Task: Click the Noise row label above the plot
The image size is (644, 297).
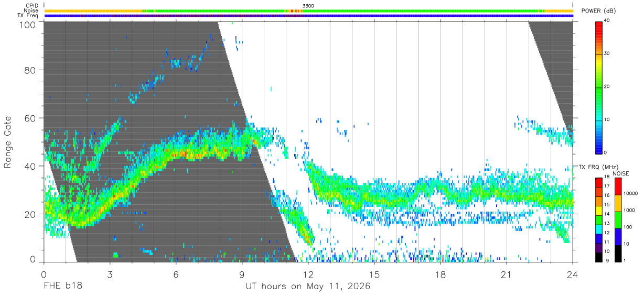Action: pos(31,10)
